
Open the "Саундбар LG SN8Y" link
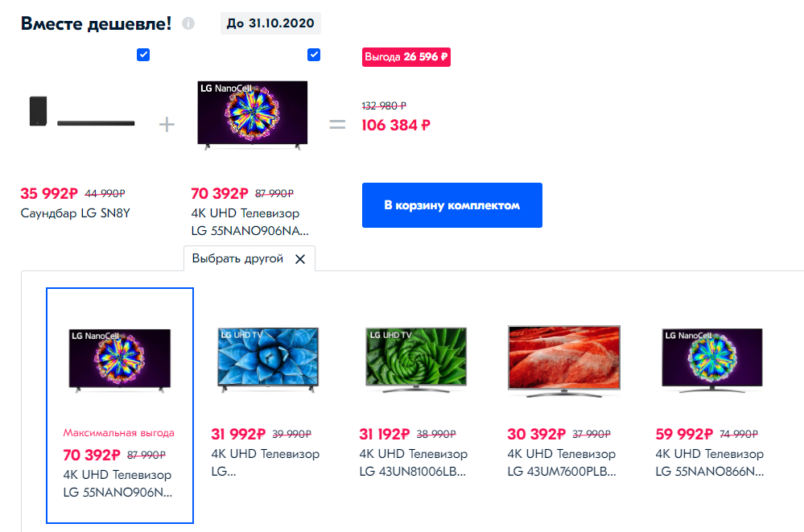point(75,213)
